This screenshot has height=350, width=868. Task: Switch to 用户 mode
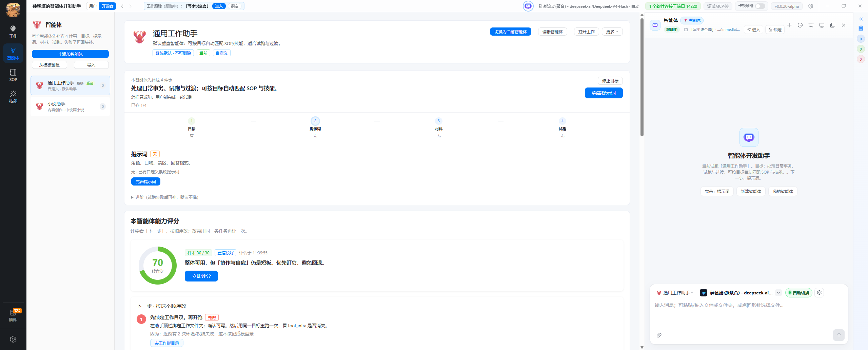pos(93,6)
